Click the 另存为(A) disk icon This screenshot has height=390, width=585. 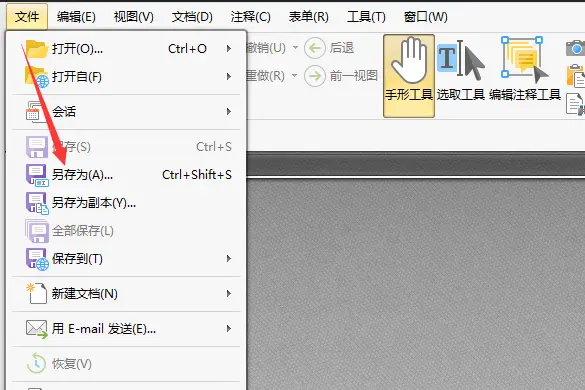[37, 175]
